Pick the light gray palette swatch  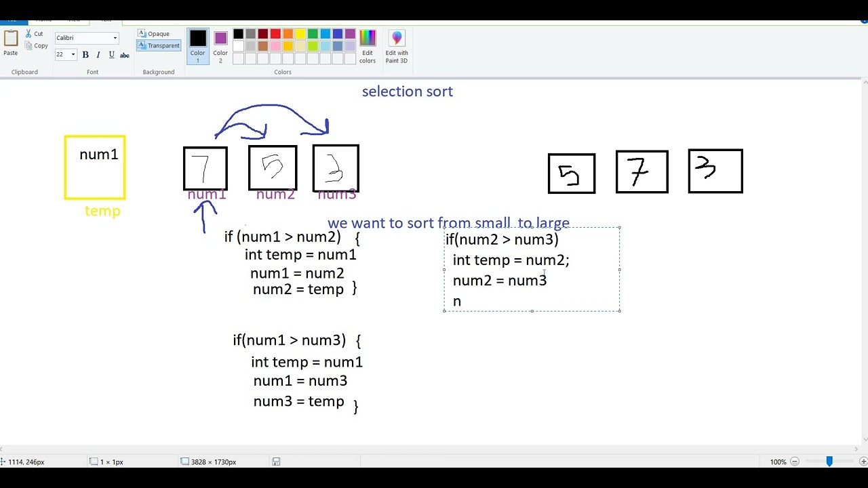(251, 46)
